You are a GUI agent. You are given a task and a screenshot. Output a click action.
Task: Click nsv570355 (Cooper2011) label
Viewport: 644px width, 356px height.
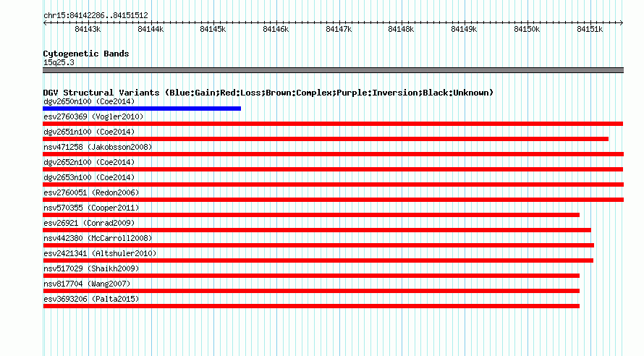click(x=91, y=208)
